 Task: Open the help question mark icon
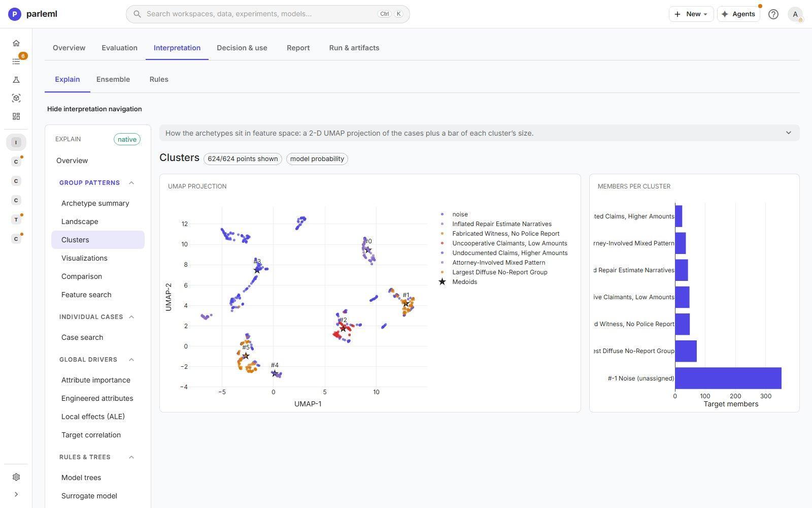pyautogui.click(x=773, y=14)
